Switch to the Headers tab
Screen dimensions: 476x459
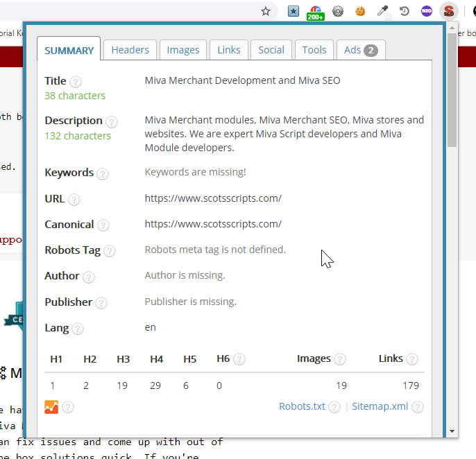coord(130,50)
